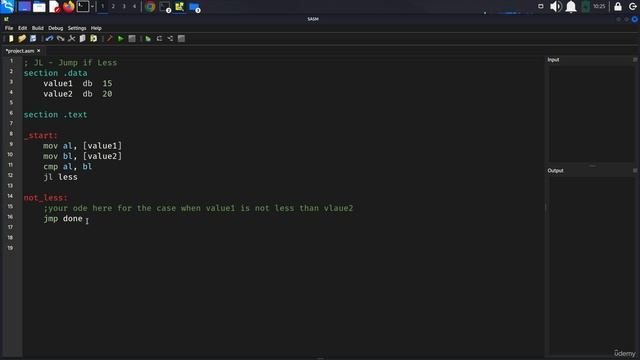Click the 'jl less' line
640x360 pixels.
tap(60, 177)
